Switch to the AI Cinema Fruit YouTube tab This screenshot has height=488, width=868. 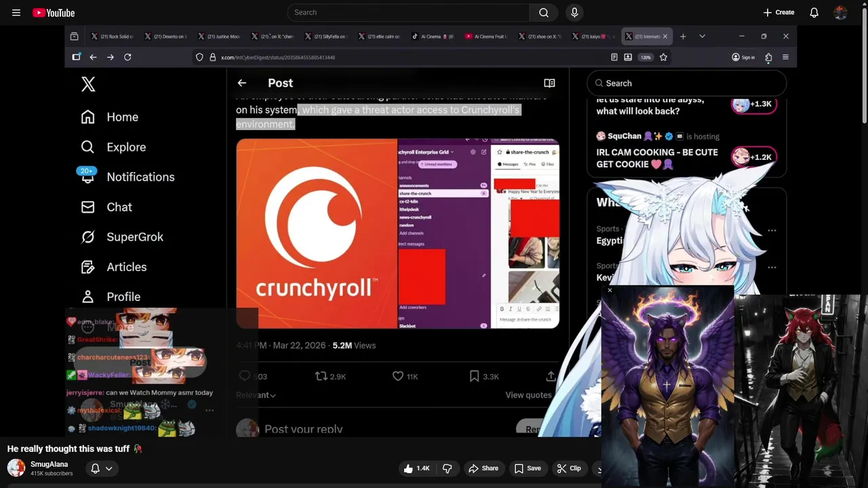pyautogui.click(x=487, y=37)
